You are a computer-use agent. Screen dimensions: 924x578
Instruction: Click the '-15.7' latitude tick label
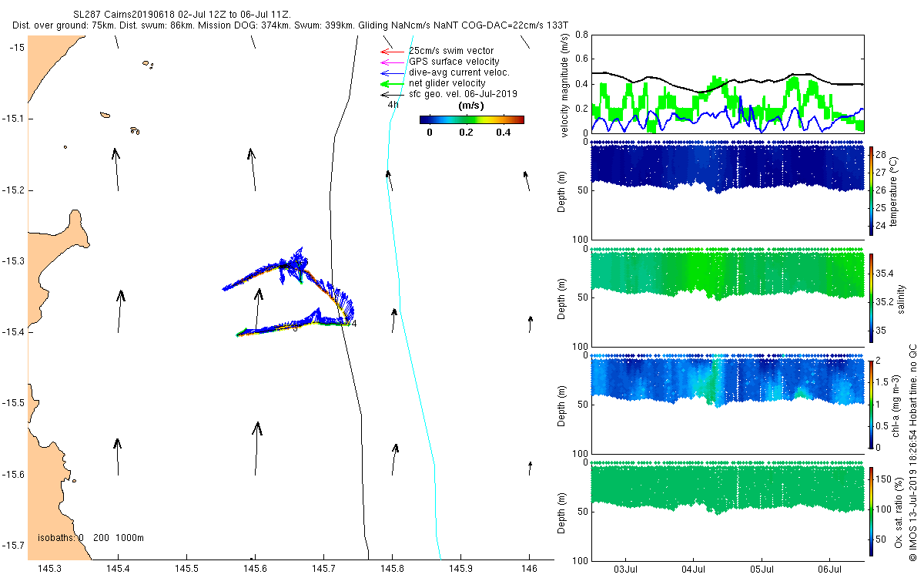(x=13, y=545)
